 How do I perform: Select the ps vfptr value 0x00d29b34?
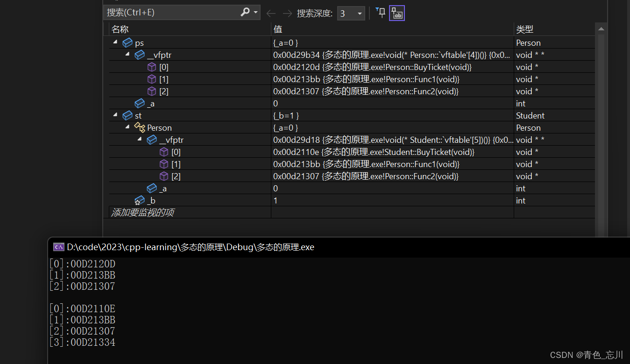tap(392, 55)
